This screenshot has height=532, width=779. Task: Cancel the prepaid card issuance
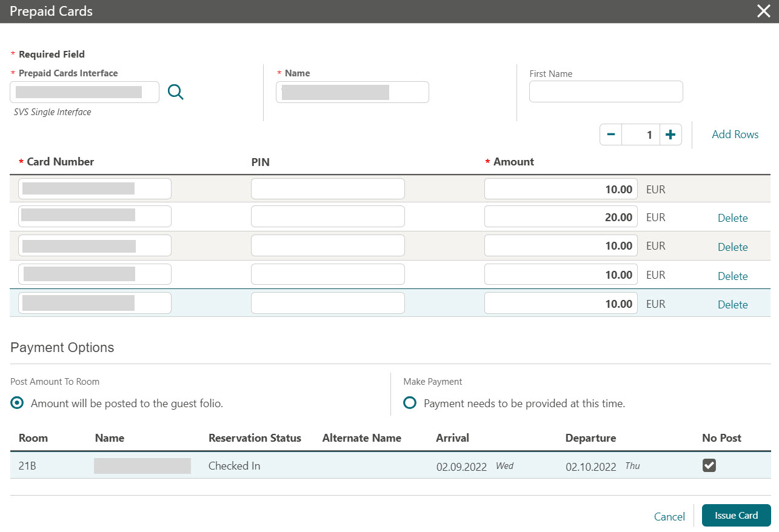coord(669,516)
